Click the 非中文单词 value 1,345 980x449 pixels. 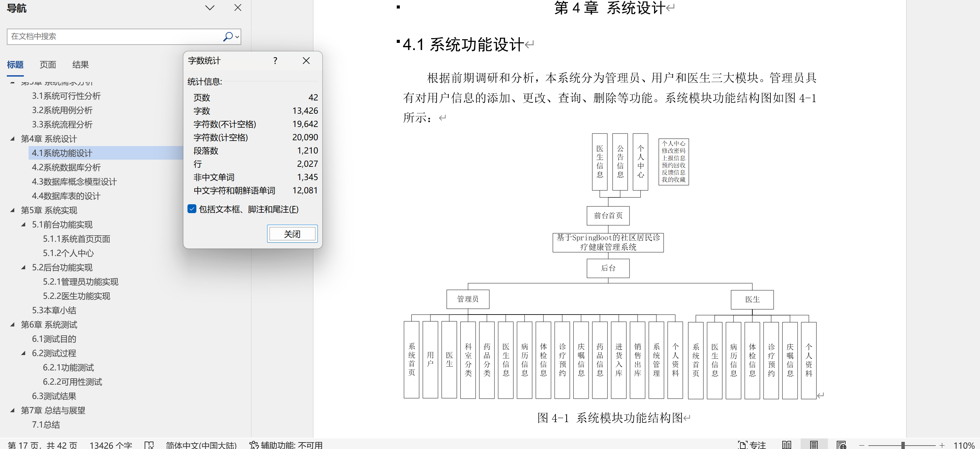(307, 177)
